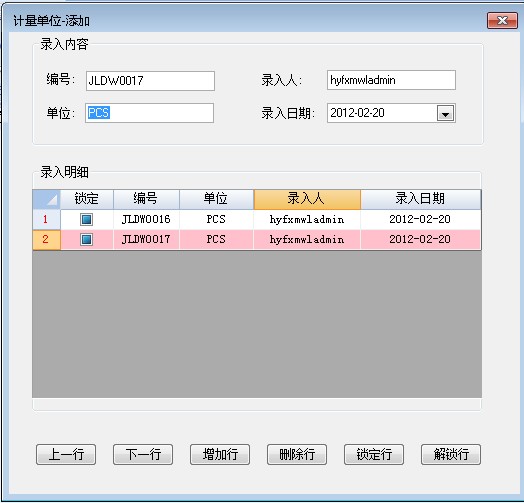The width and height of the screenshot is (524, 503).
Task: Click the 编号 column header
Action: point(146,199)
